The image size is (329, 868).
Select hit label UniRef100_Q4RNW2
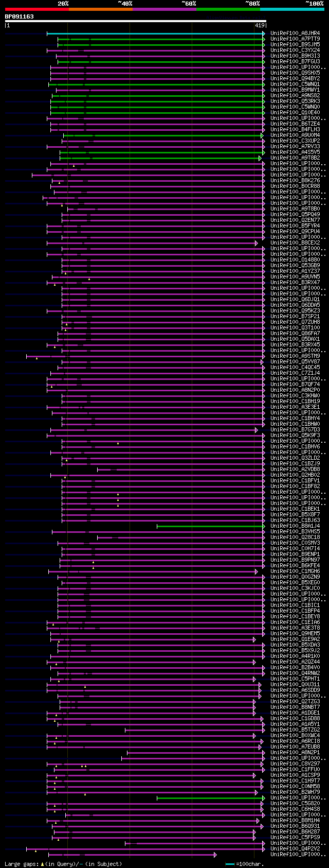click(295, 673)
